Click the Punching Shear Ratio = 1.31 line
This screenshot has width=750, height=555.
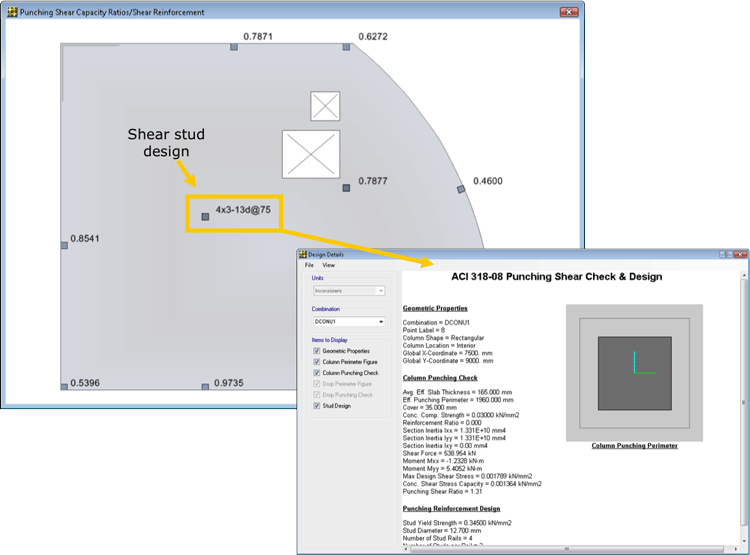tap(442, 491)
